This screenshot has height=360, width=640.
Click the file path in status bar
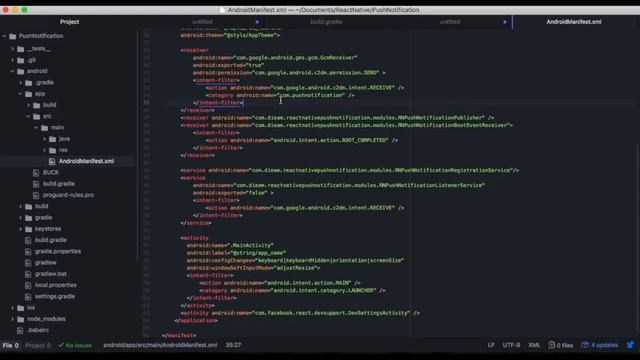click(x=160, y=345)
